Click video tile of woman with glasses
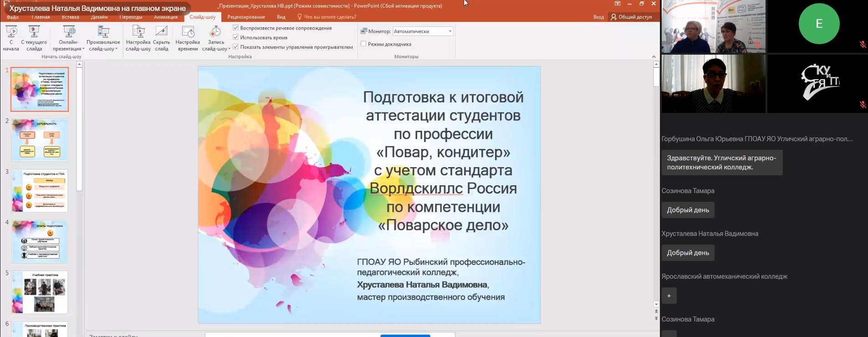The image size is (868, 337). click(x=713, y=84)
